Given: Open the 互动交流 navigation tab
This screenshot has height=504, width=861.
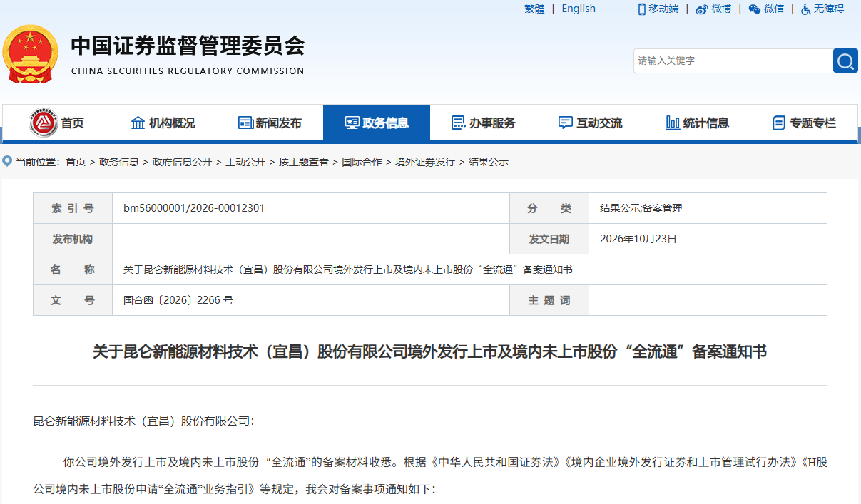Looking at the screenshot, I should tap(591, 123).
